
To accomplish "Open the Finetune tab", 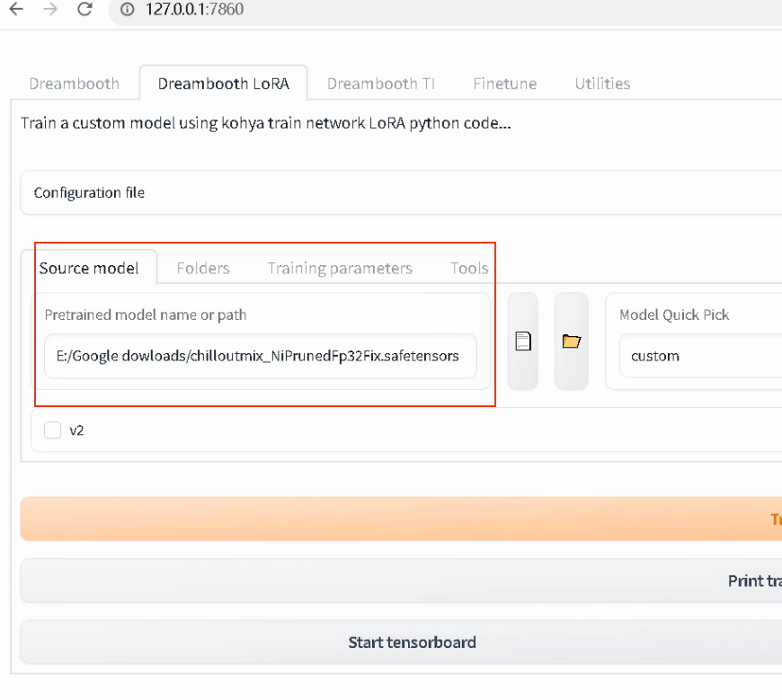I will (505, 84).
